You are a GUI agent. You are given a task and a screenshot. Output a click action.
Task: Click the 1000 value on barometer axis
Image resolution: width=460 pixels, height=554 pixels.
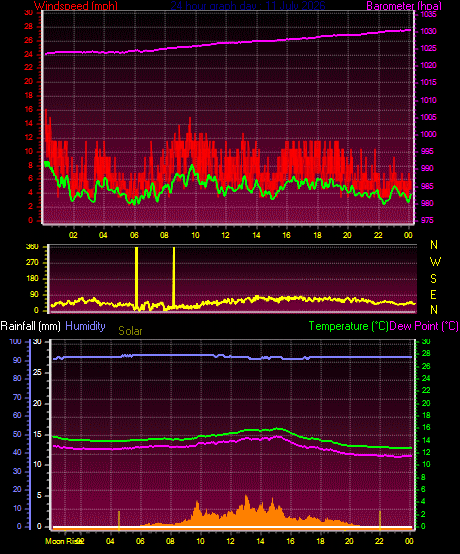coord(428,134)
